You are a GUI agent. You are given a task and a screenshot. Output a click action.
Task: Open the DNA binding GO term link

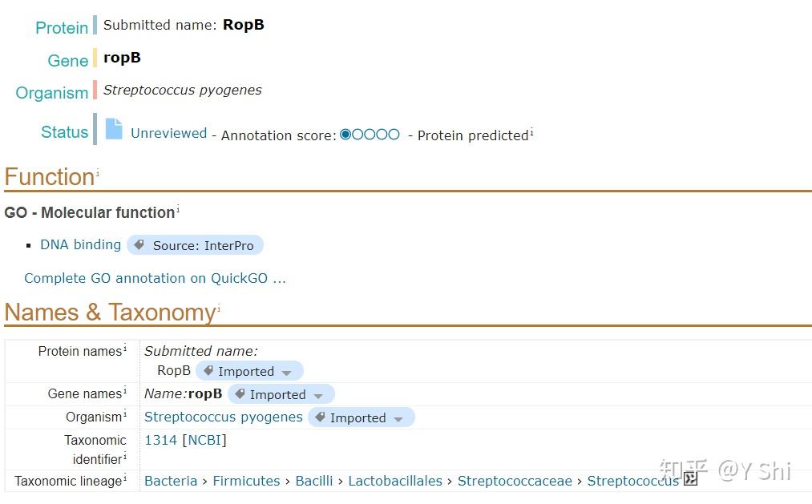[x=80, y=244]
